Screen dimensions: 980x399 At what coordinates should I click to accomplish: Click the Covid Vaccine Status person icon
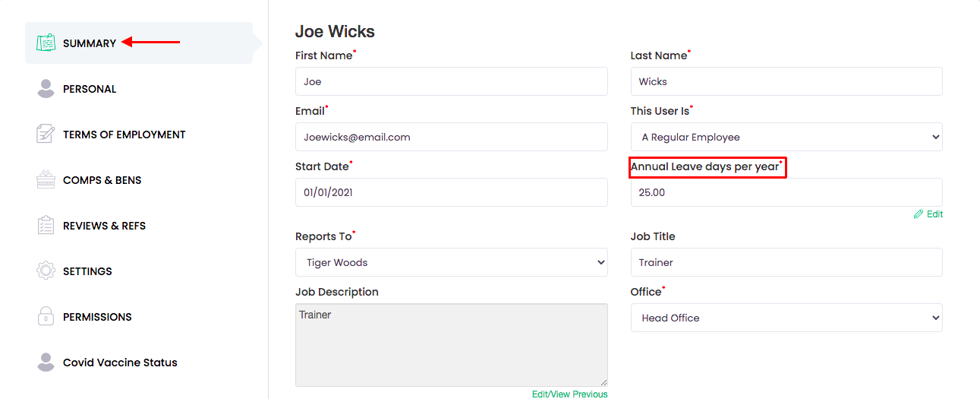pyautogui.click(x=46, y=363)
